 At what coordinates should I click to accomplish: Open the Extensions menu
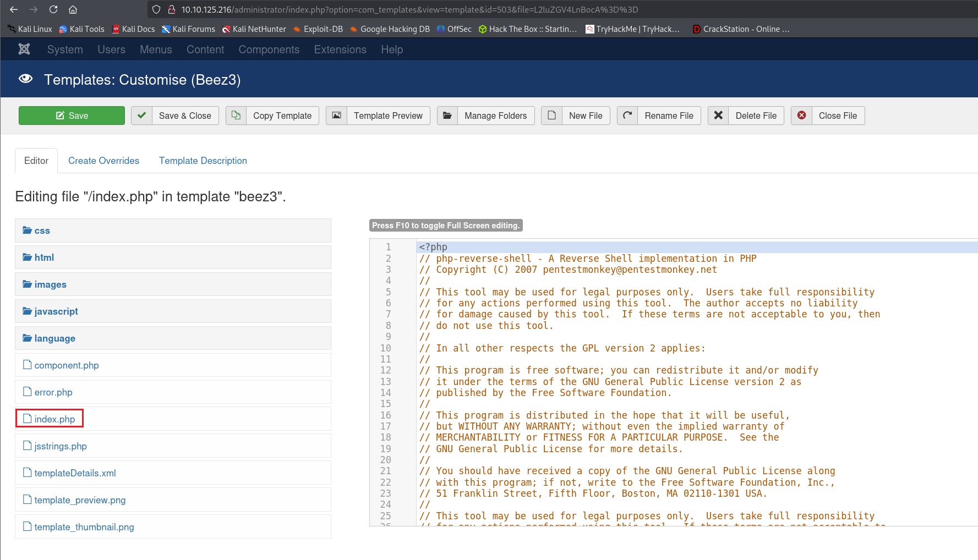pos(340,50)
